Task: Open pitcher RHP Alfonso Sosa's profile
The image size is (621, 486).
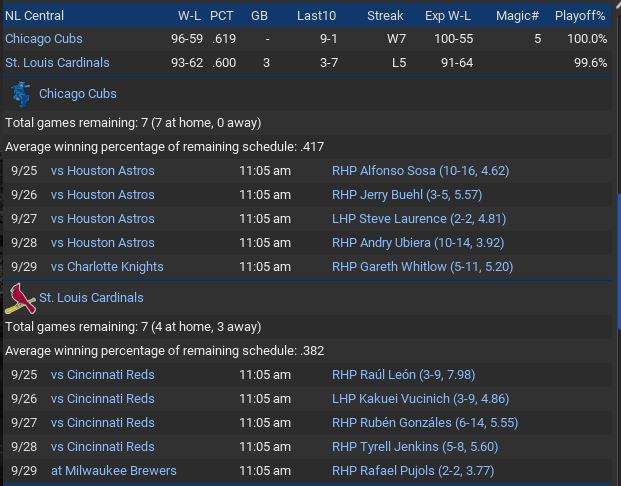Action: 420,171
